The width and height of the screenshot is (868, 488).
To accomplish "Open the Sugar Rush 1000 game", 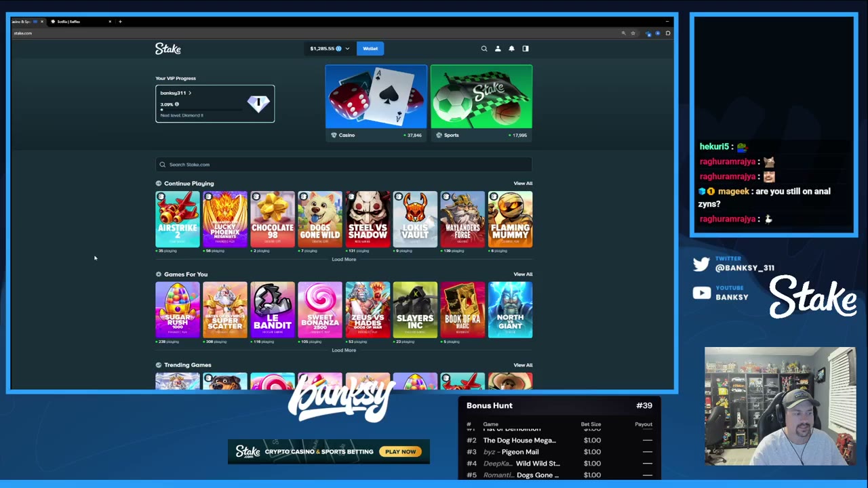I will coord(178,310).
